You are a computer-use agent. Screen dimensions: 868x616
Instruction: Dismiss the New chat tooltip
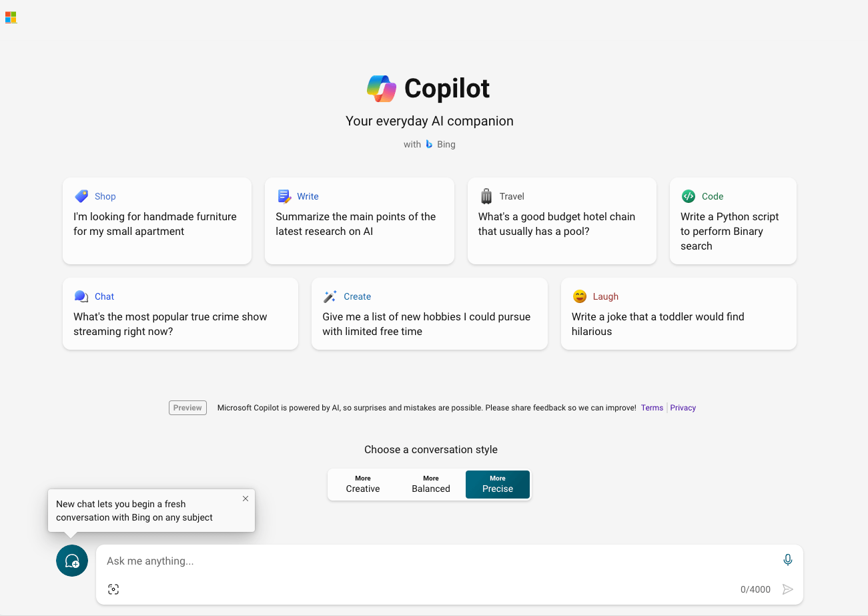click(x=246, y=498)
